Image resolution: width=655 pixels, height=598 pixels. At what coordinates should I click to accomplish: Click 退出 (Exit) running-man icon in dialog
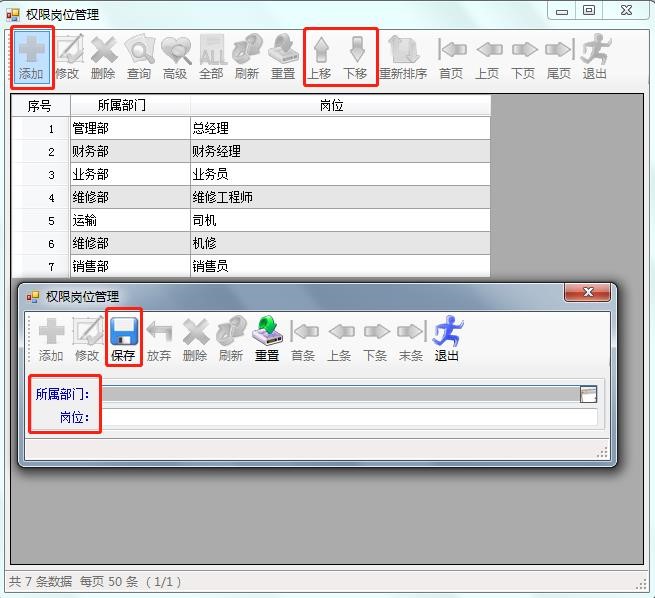[x=447, y=339]
